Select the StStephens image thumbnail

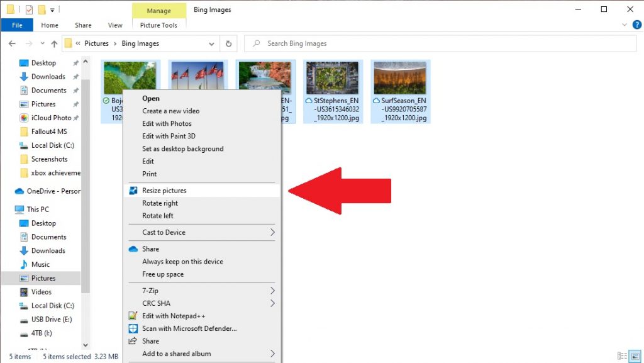point(333,78)
